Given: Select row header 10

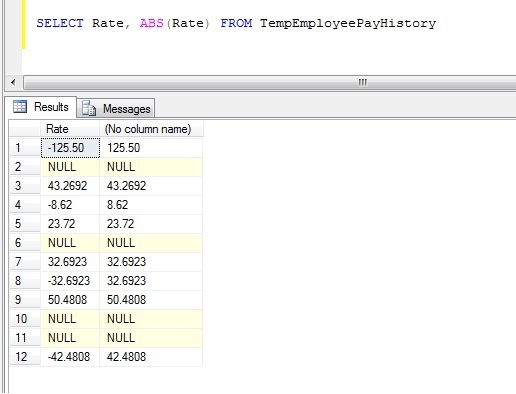Looking at the screenshot, I should (x=25, y=319).
